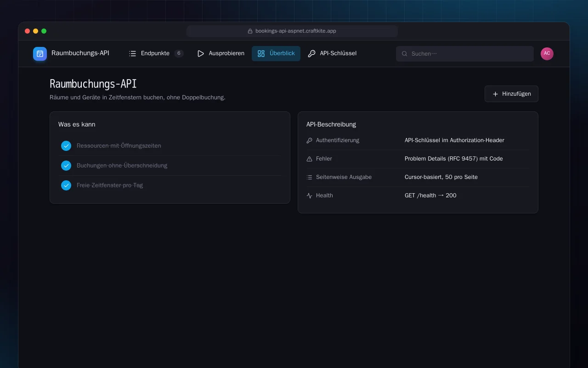Click the grid icon beside Überblick
Image resolution: width=588 pixels, height=368 pixels.
261,54
